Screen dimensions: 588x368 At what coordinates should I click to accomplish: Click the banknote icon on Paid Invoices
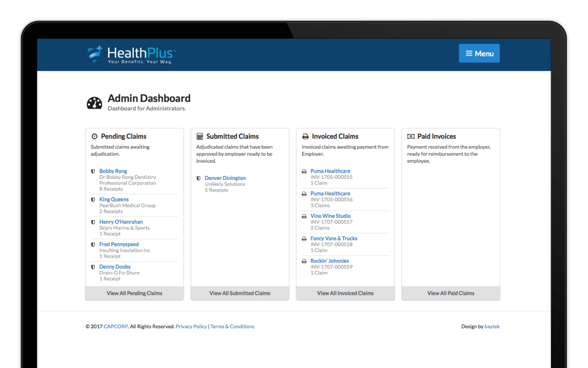click(x=411, y=136)
